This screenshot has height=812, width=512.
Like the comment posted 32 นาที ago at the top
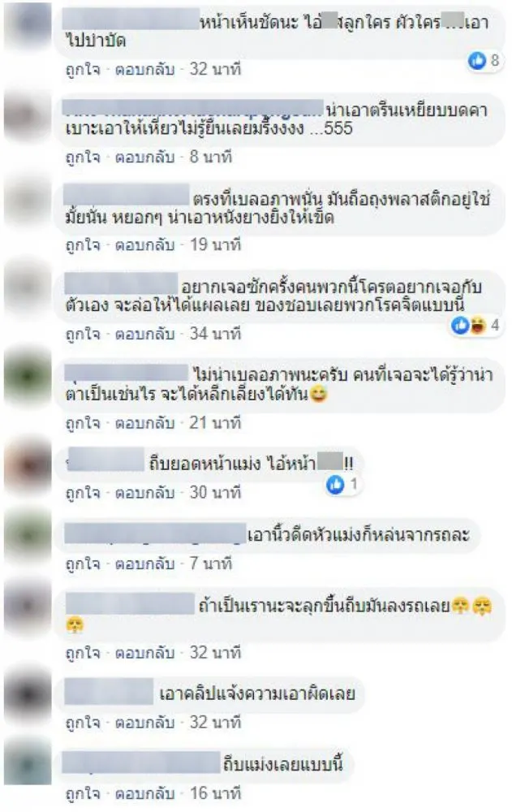click(82, 69)
